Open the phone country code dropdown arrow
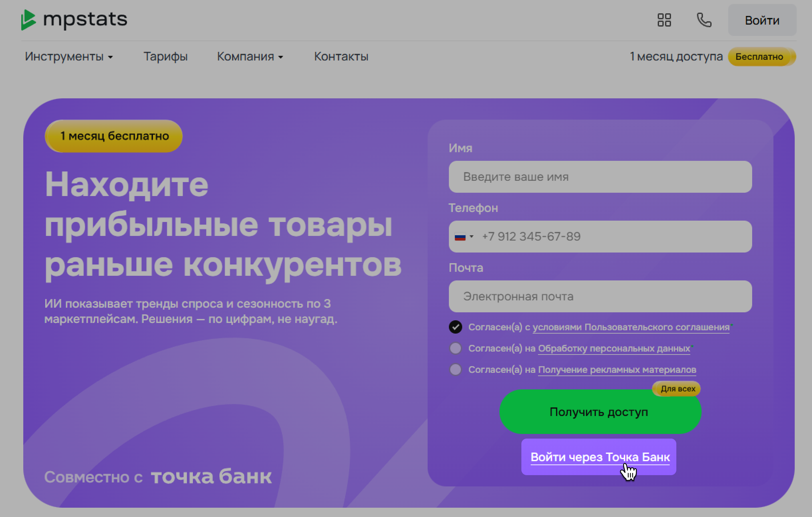 472,237
